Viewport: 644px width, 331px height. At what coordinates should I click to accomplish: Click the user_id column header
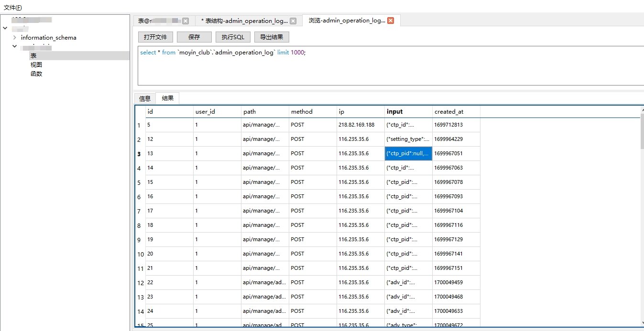(217, 112)
